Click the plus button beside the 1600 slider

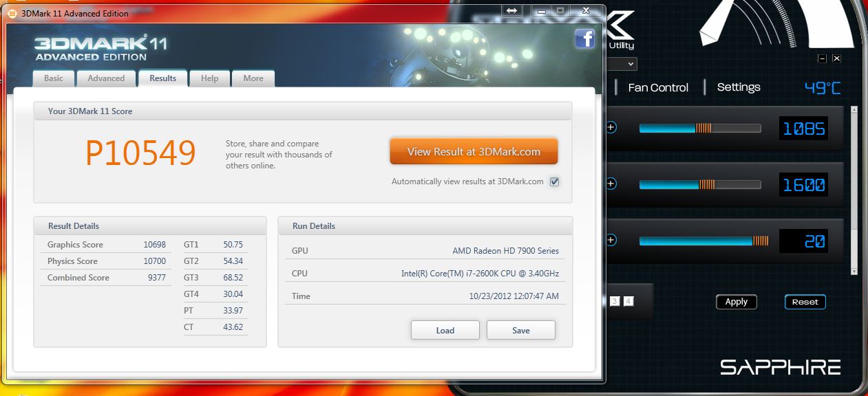point(611,184)
